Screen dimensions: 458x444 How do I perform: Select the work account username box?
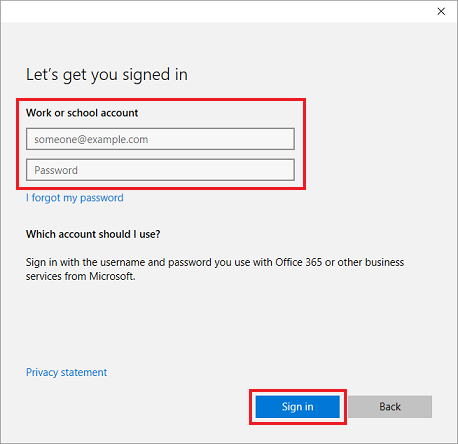tap(160, 139)
